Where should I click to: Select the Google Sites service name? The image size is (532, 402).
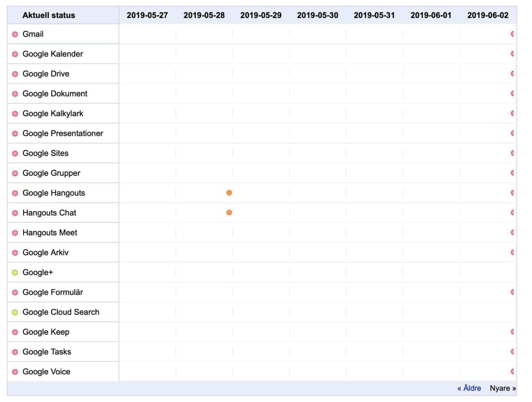tap(45, 154)
